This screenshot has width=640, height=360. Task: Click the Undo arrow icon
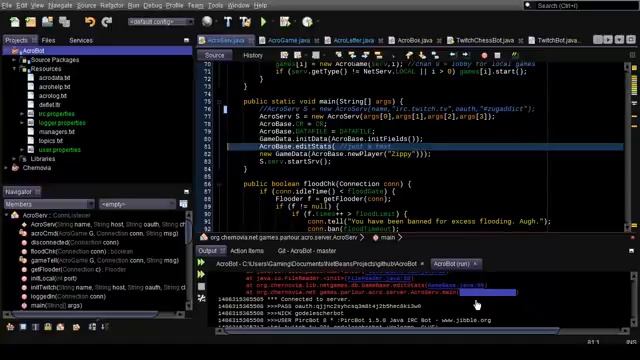[90, 22]
